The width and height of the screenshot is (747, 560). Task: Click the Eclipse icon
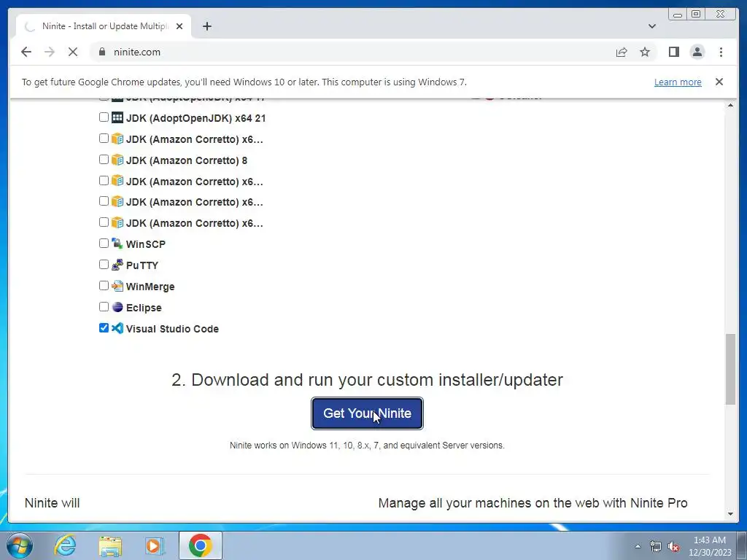click(x=117, y=307)
